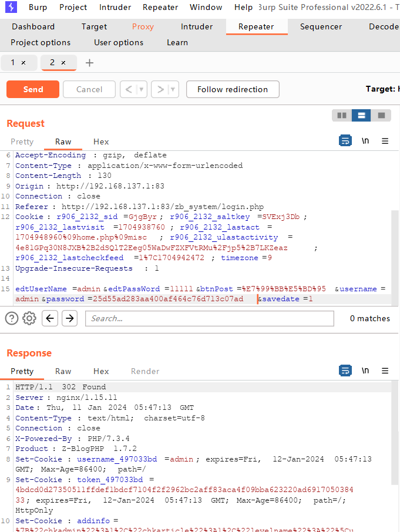Open the Burp menu
400x532 pixels.
38,7
